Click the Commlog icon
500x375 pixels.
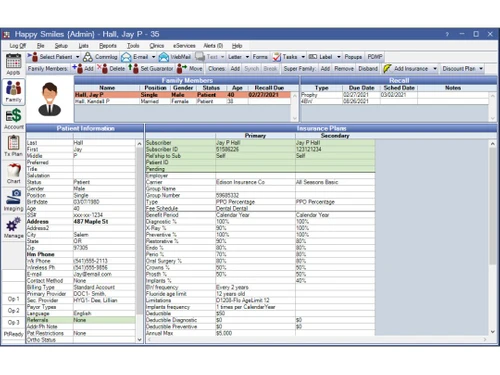pyautogui.click(x=88, y=57)
